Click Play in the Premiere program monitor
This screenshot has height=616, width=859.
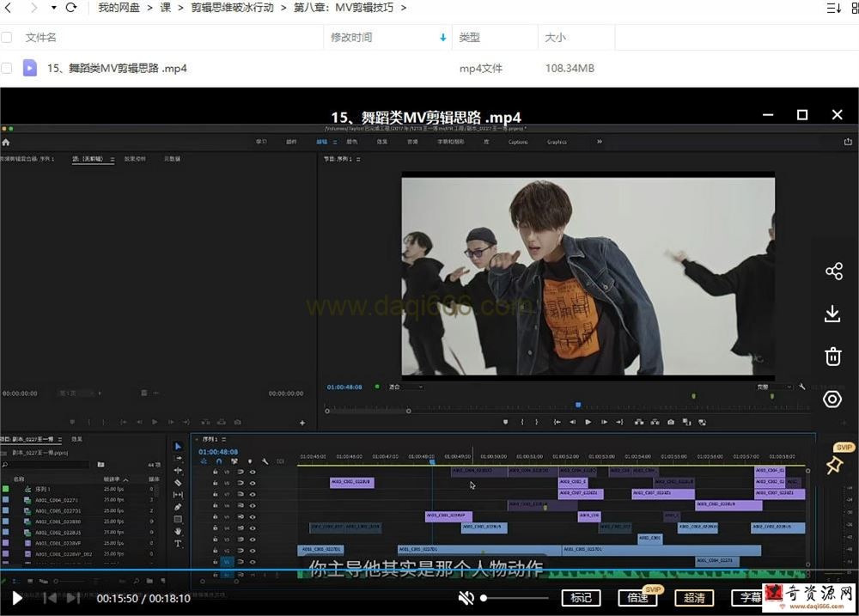click(588, 422)
